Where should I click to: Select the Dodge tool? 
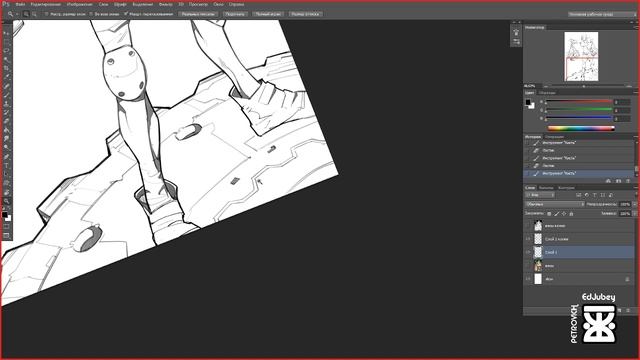coord(6,148)
